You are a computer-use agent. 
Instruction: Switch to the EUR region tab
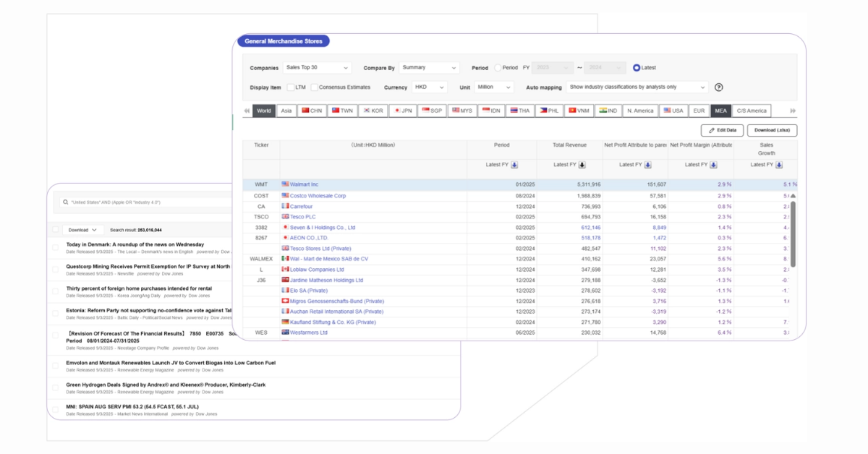coord(699,111)
